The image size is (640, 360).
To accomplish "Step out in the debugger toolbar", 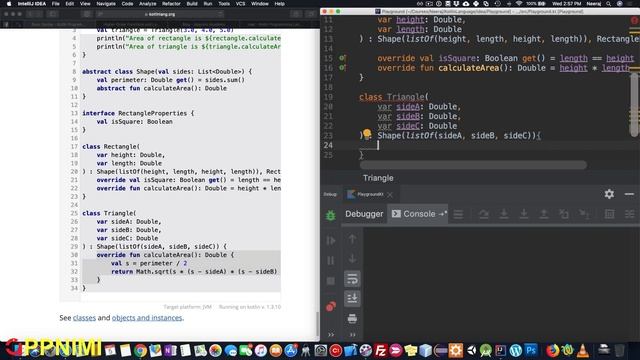I will [544, 214].
